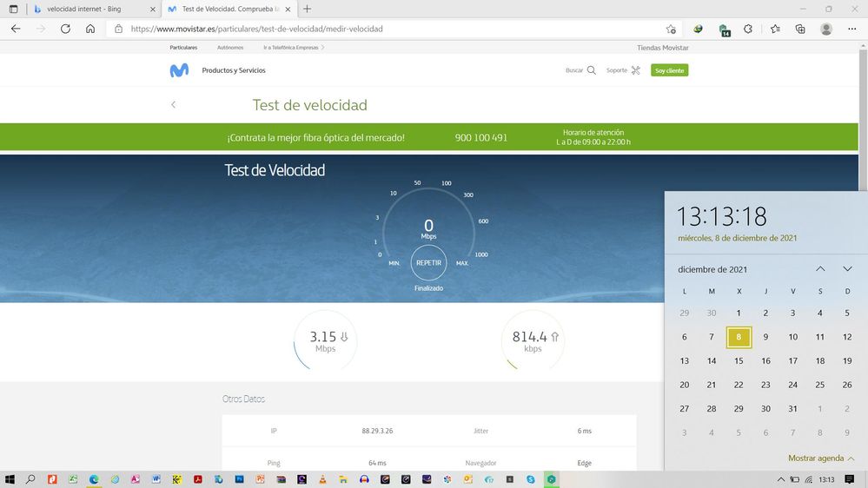
Task: Click the back arrow beside Test de velocidad
Action: pyautogui.click(x=173, y=105)
